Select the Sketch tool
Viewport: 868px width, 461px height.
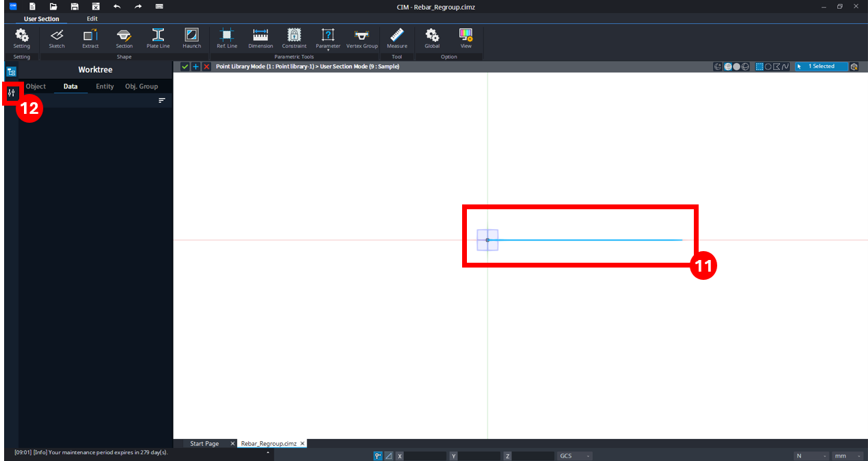(57, 38)
